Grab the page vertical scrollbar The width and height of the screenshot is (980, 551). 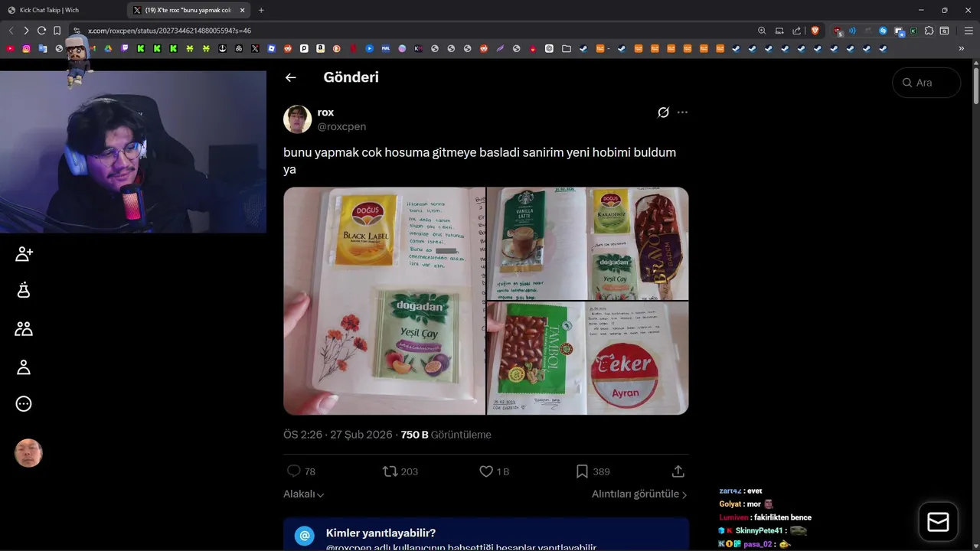975,86
